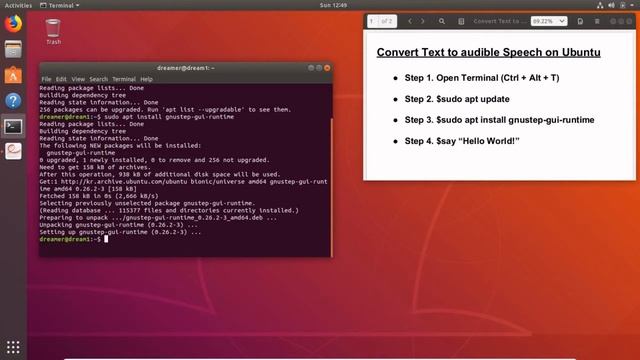Click 'Step 3. $sudo apt install gnustep-gui-runtime' text

(x=500, y=120)
